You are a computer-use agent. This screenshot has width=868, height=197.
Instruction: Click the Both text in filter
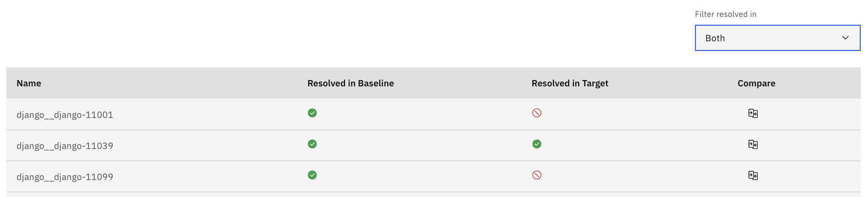point(715,38)
